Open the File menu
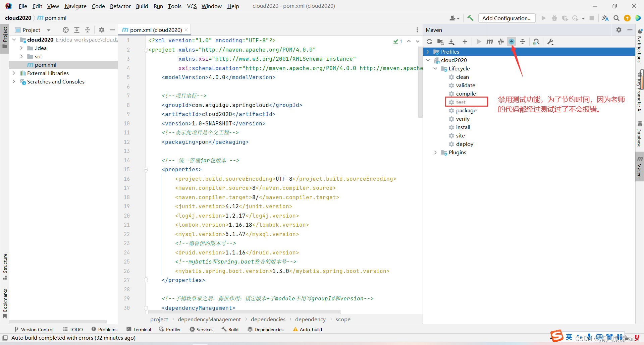Viewport: 644px width, 345px height. 23,6
